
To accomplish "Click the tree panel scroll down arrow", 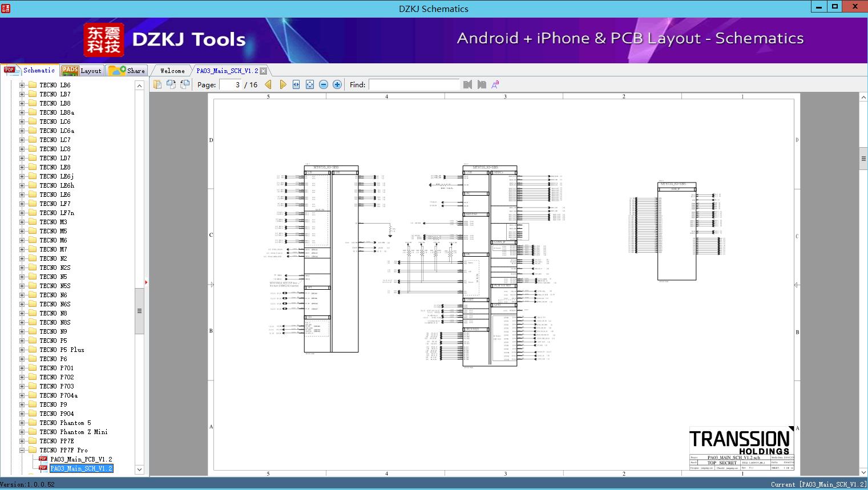I will point(139,469).
